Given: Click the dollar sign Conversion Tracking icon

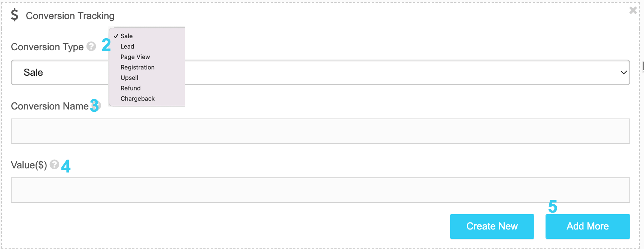Looking at the screenshot, I should [x=15, y=15].
